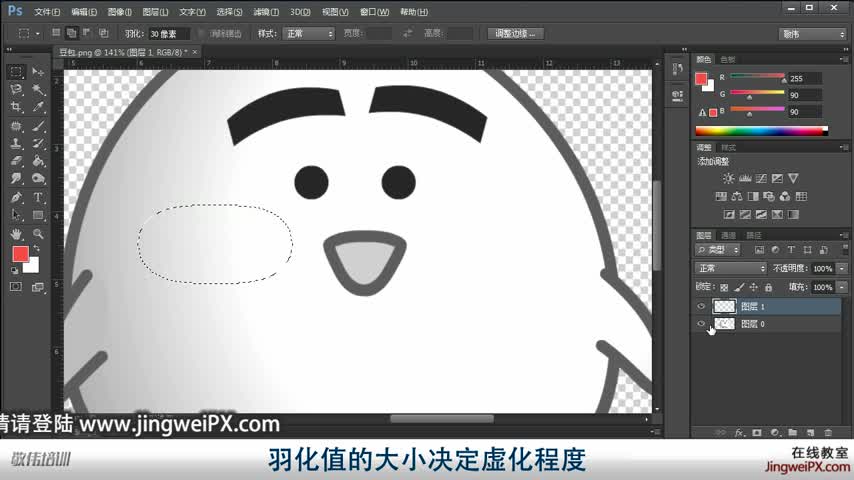Pick the Type (T) tool
The width and height of the screenshot is (854, 480).
pyautogui.click(x=38, y=197)
